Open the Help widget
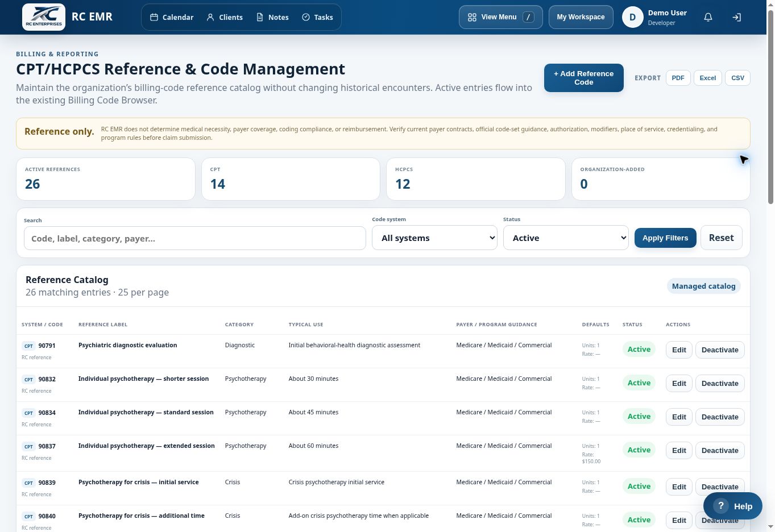 (x=732, y=506)
